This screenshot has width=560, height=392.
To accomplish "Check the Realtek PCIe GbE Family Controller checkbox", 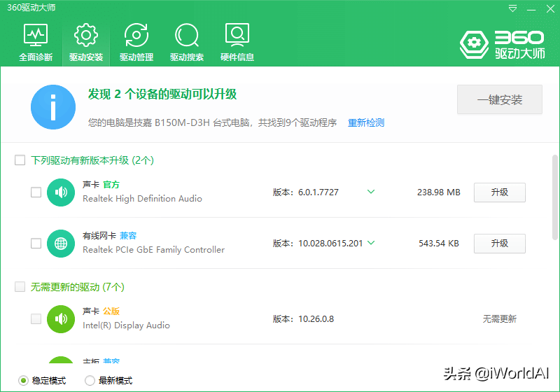I will click(x=36, y=243).
